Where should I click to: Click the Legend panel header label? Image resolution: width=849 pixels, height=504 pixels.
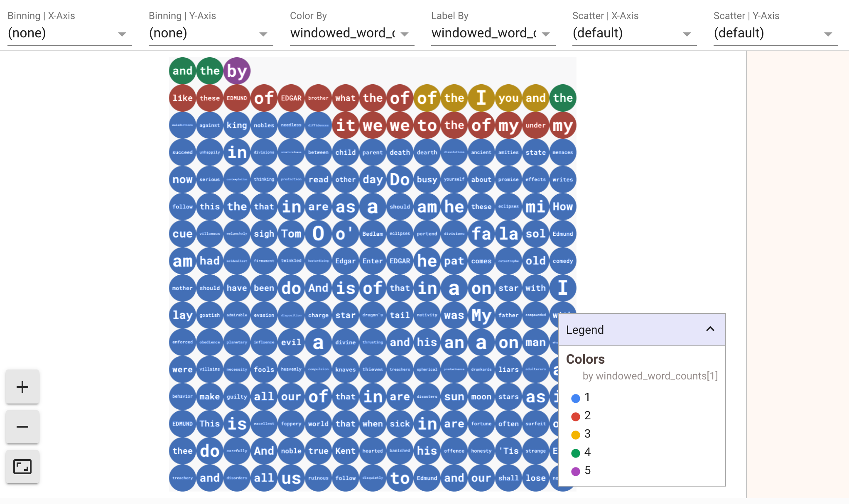[585, 329]
